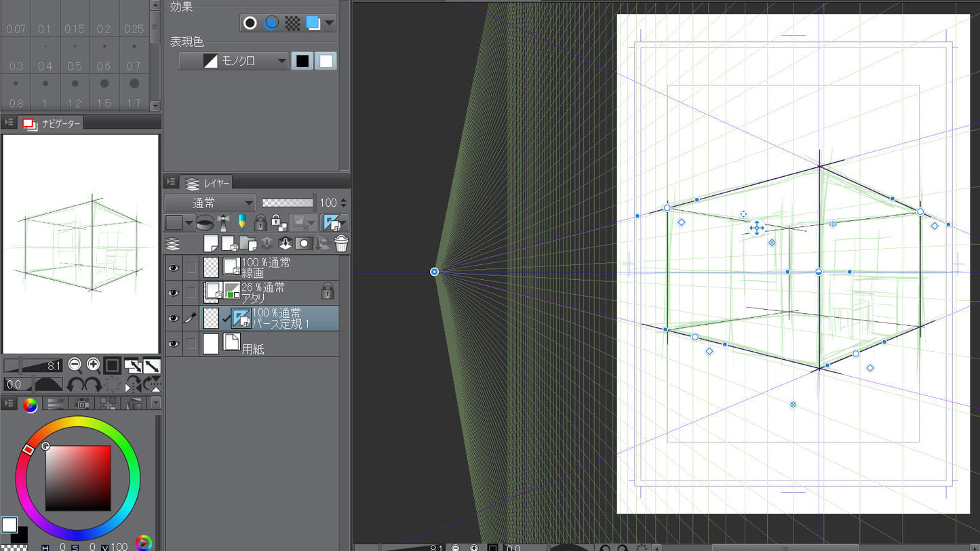Select the 1.5 brush size preset
The image size is (980, 551).
(104, 92)
